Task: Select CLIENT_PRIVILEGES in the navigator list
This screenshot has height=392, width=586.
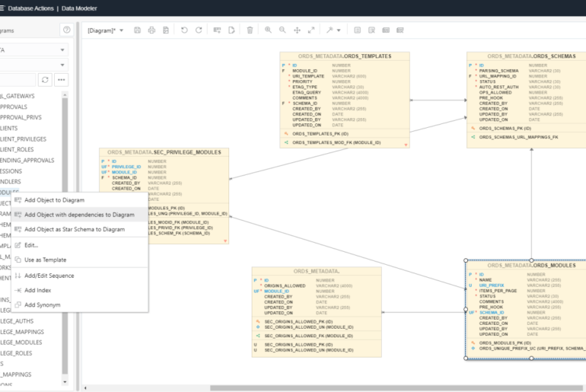Action: pyautogui.click(x=23, y=139)
